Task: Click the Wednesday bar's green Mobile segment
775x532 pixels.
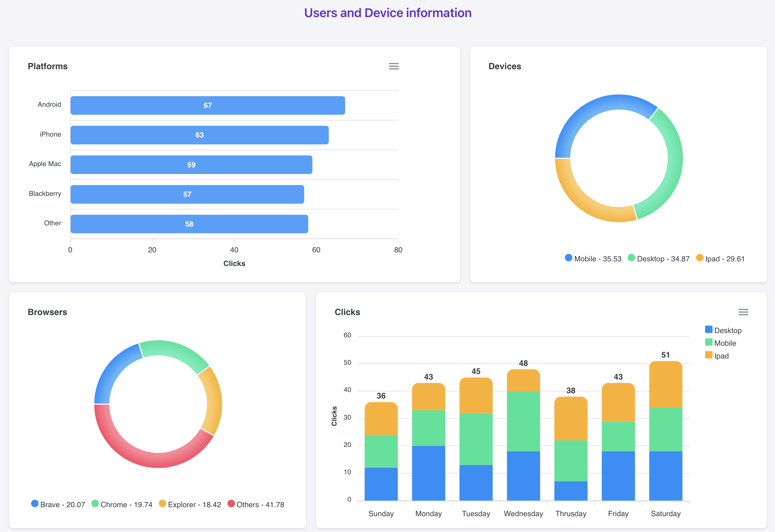Action: point(523,421)
